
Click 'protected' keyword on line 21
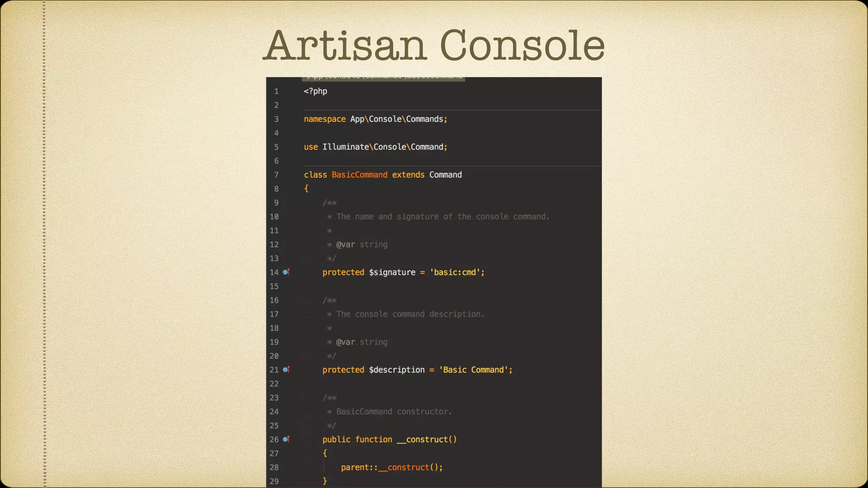tap(343, 370)
